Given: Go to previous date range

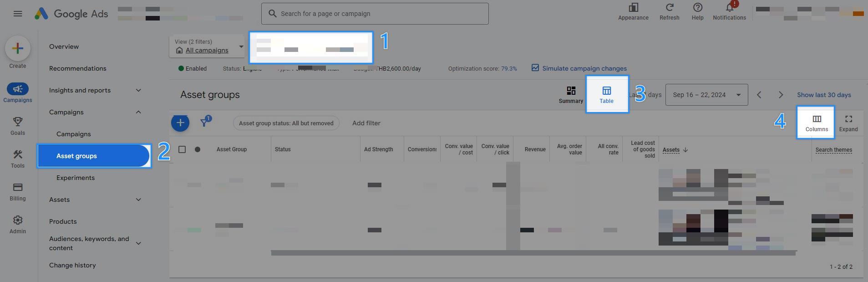Looking at the screenshot, I should click(x=759, y=95).
